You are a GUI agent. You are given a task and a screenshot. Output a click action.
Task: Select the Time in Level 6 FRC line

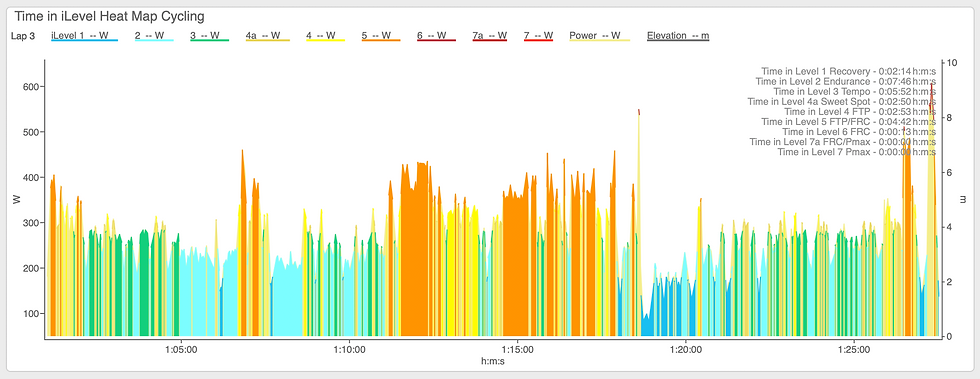(859, 131)
